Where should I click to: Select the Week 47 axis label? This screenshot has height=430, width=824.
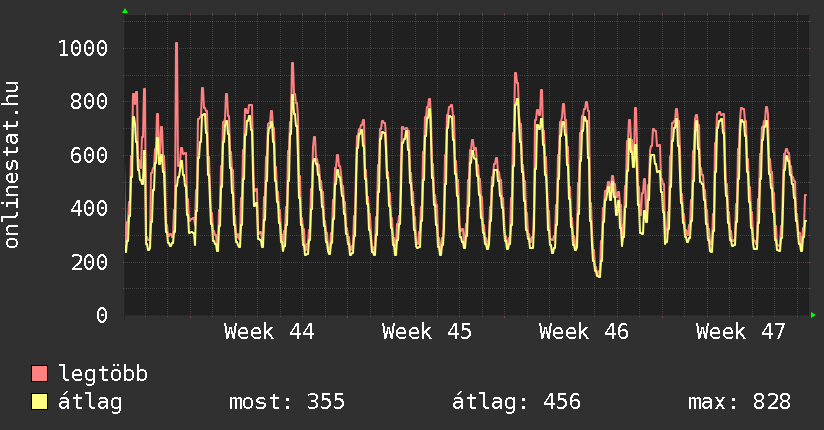(x=741, y=332)
